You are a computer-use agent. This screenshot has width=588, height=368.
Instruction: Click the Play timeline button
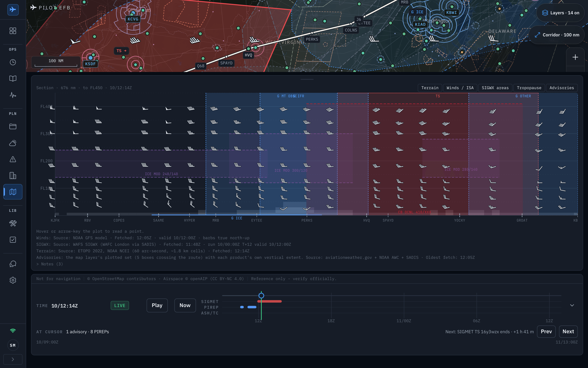click(x=157, y=305)
